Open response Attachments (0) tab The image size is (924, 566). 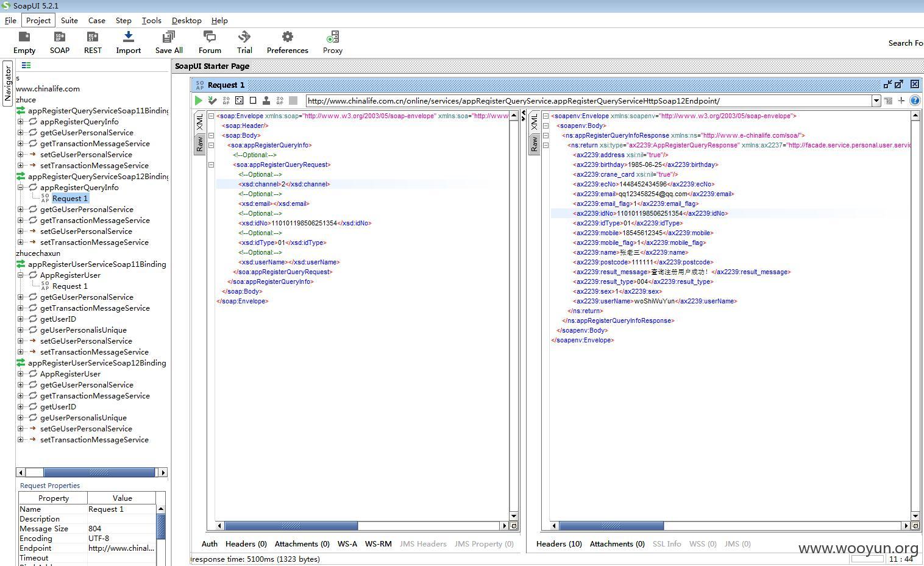coord(617,544)
